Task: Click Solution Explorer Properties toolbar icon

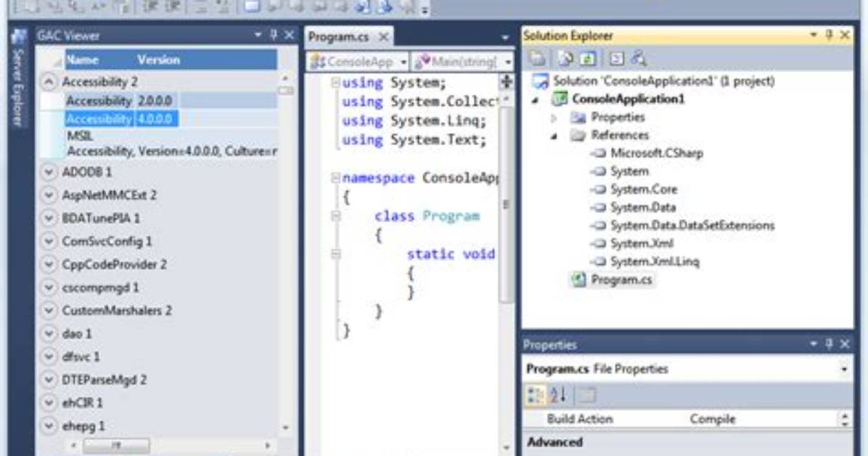Action: coord(536,58)
